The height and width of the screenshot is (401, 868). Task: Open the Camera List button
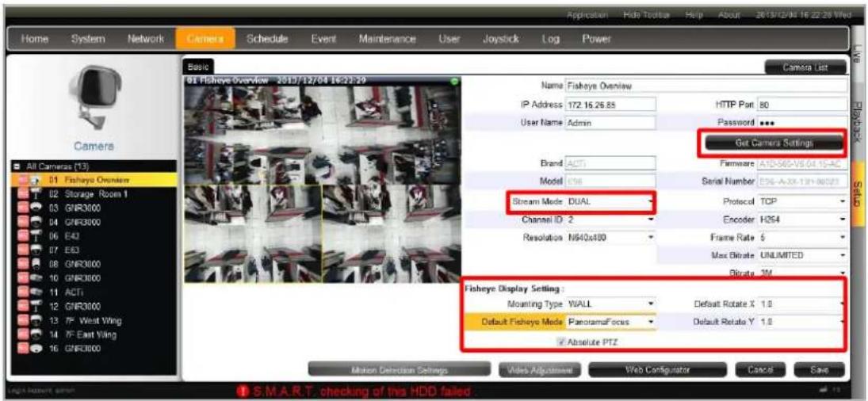tap(805, 67)
